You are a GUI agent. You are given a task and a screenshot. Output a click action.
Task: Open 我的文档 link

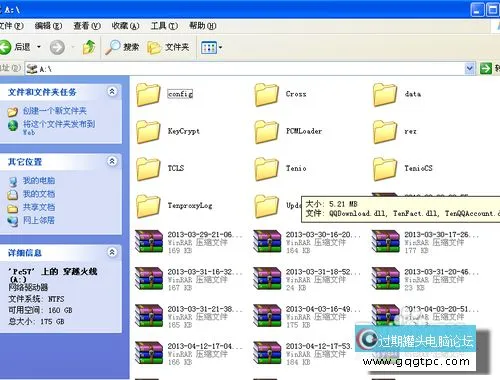(x=39, y=194)
